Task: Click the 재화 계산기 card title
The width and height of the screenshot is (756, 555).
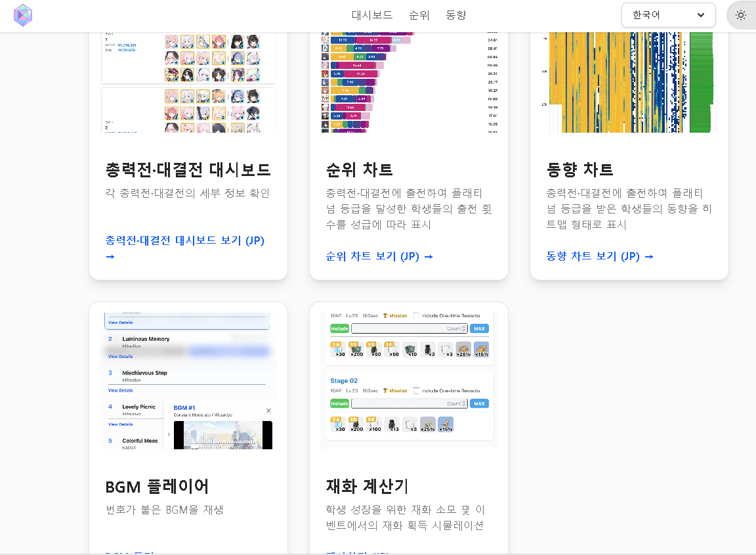Action: (367, 486)
